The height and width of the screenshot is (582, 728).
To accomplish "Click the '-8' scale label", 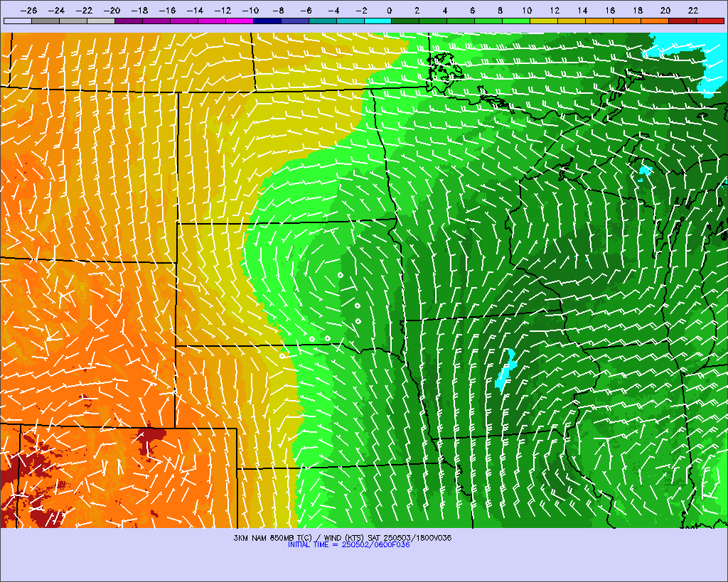I will coord(279,10).
